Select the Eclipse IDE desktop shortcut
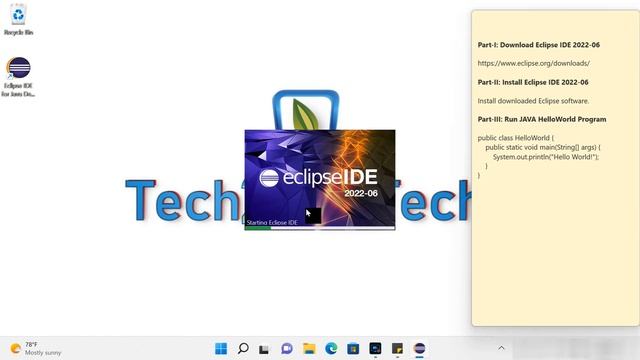Screen dimensions: 640x360 (18, 77)
